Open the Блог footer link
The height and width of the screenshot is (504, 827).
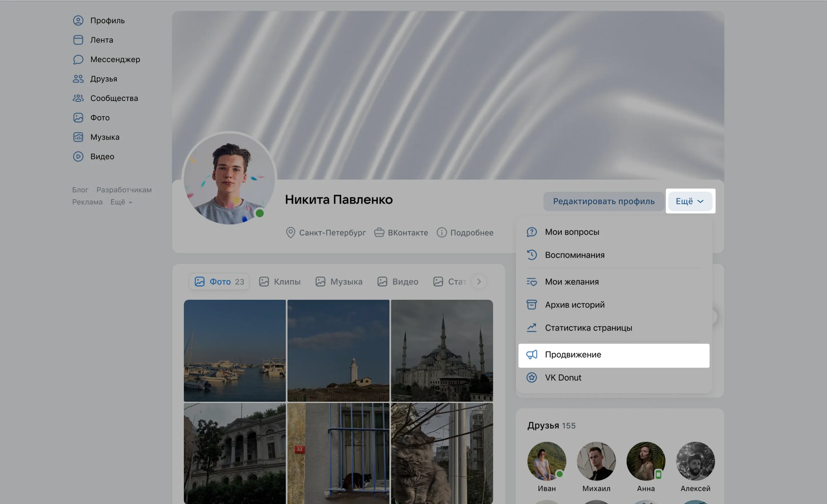tap(80, 190)
